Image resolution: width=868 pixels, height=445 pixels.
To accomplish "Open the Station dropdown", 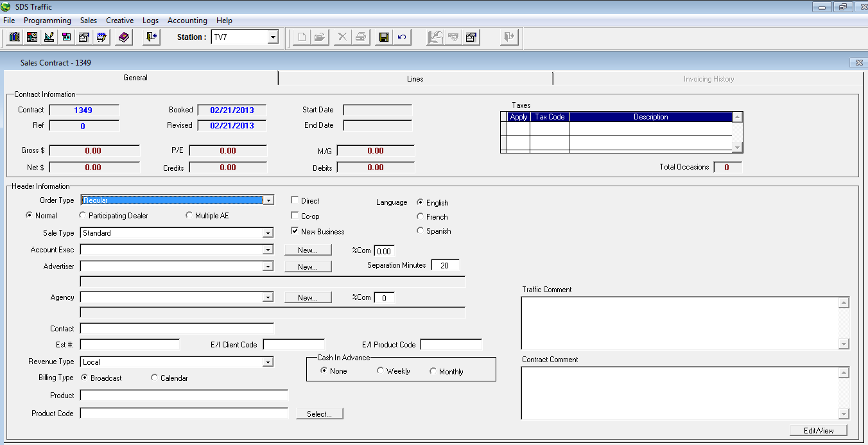I will pyautogui.click(x=273, y=38).
